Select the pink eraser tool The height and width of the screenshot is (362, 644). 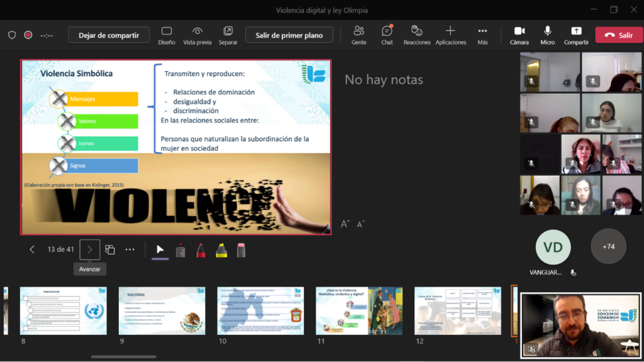(241, 250)
